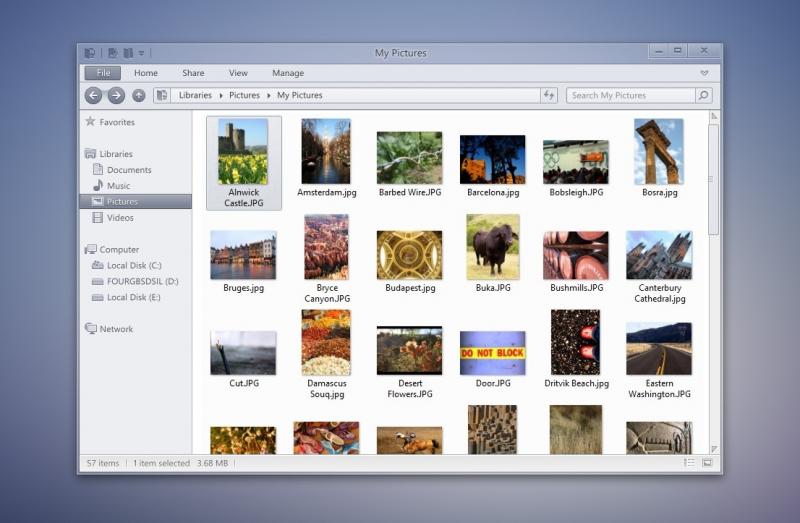
Task: Select Pictures library in sidebar
Action: (x=136, y=202)
